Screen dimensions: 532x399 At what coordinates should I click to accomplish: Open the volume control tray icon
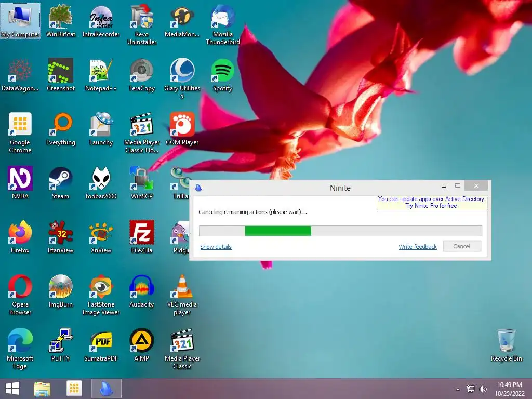point(483,389)
